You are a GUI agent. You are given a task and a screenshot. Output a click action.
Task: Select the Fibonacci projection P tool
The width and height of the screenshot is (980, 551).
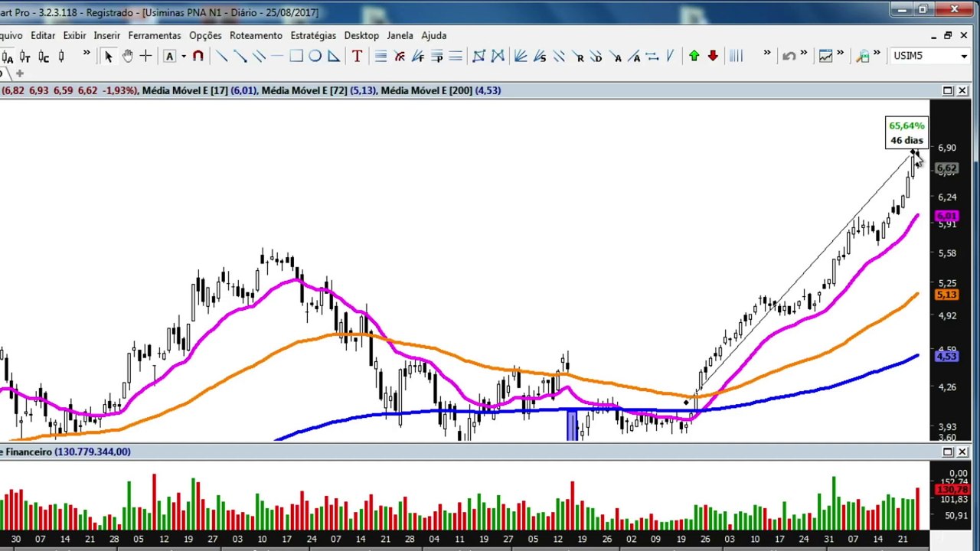(436, 56)
